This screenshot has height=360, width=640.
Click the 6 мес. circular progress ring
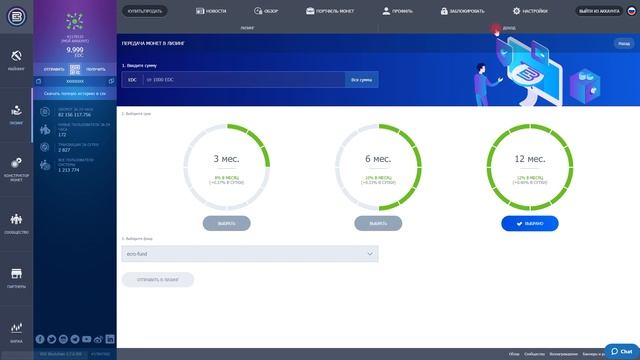378,167
